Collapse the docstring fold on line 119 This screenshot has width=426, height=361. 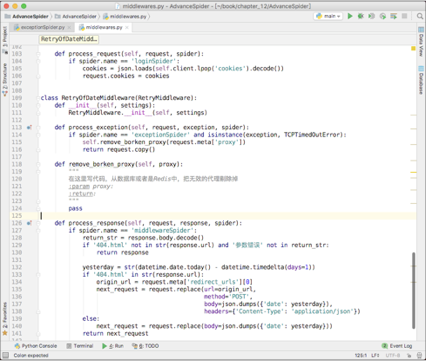click(38, 172)
